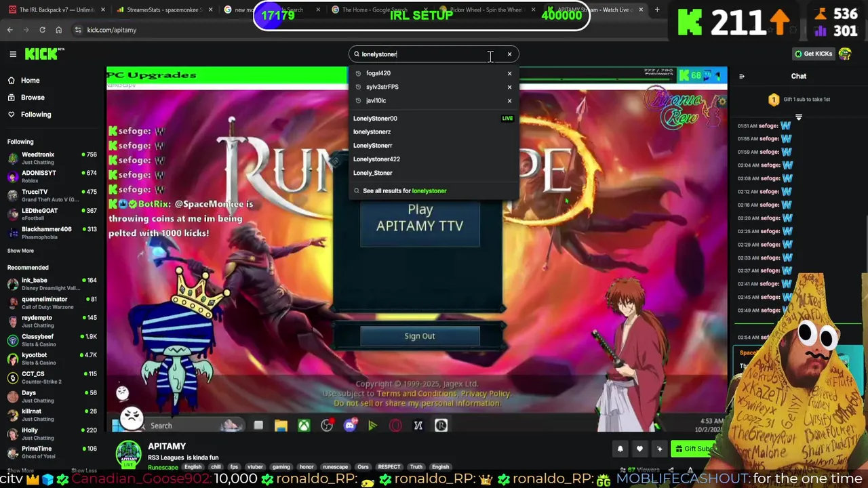868x488 pixels.
Task: Close the Picker Wheel tab
Action: point(533,10)
